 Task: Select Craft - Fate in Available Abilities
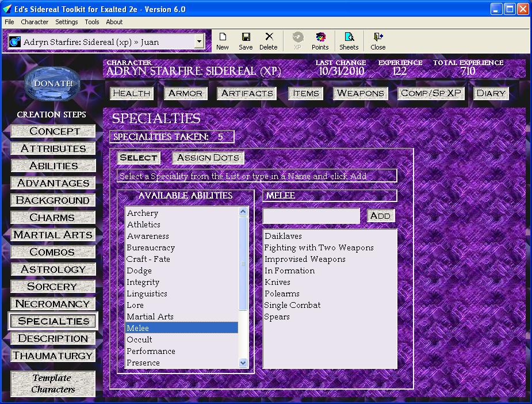pyautogui.click(x=182, y=260)
